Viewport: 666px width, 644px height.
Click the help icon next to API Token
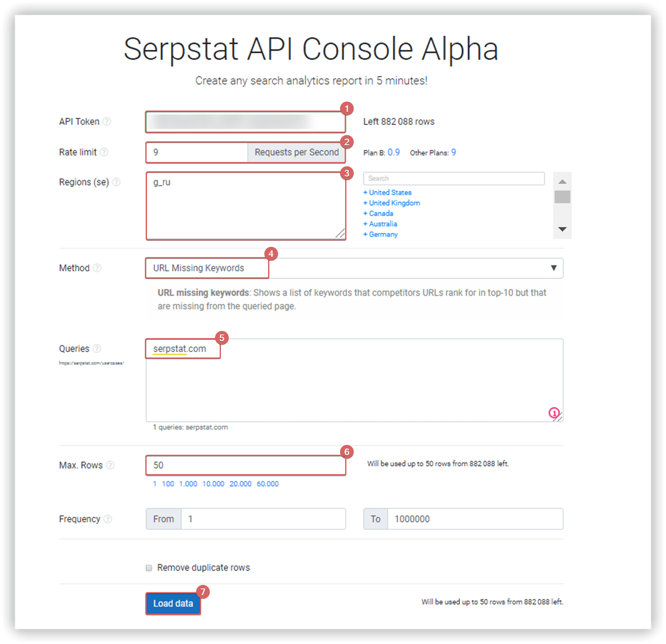click(107, 121)
